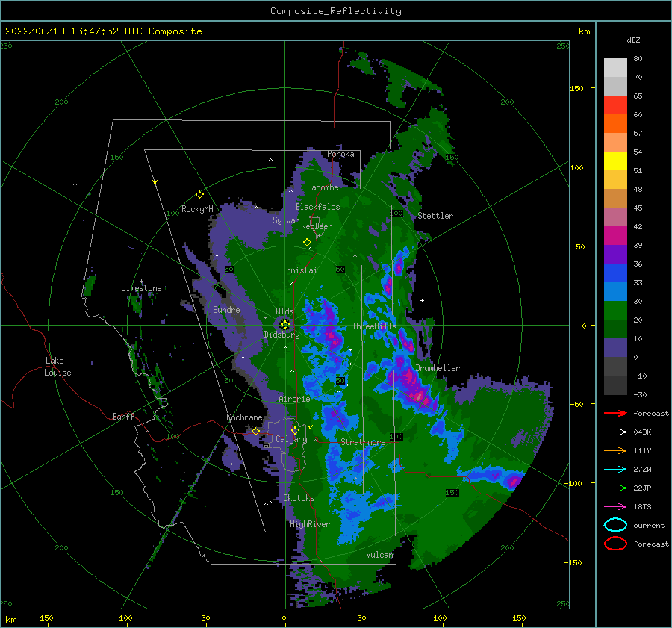Click the 80 value in dBZ scale
The width and height of the screenshot is (672, 628).
pyautogui.click(x=638, y=59)
